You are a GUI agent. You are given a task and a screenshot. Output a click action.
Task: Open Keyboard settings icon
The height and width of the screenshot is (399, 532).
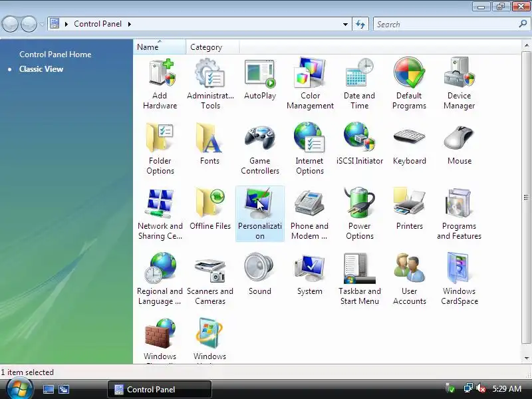point(410,145)
